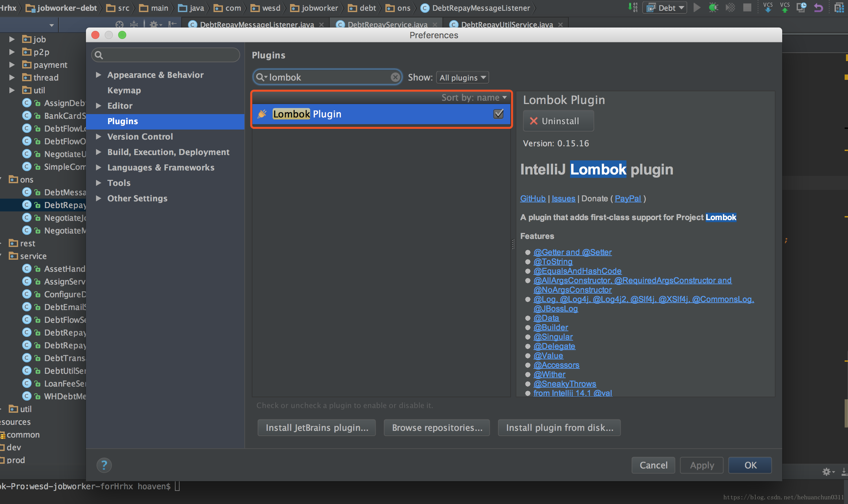848x504 pixels.
Task: Click the Cancel button
Action: (x=653, y=465)
